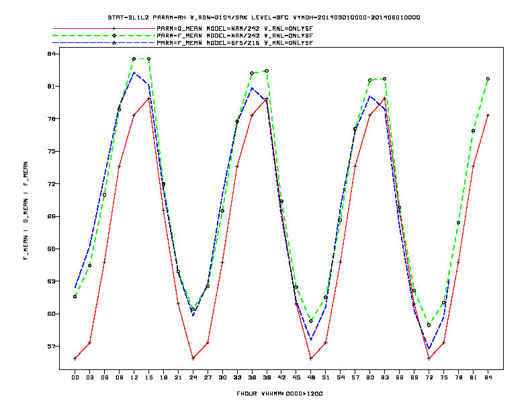This screenshot has height=411, width=532.
Task: Click the x-axis hour label 54
Action: pyautogui.click(x=341, y=377)
